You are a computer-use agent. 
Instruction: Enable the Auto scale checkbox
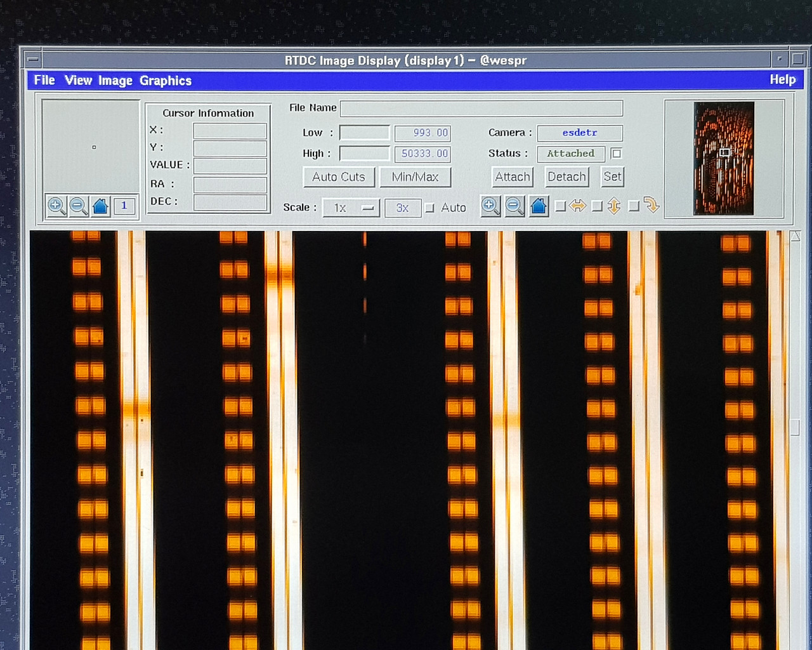click(x=430, y=208)
